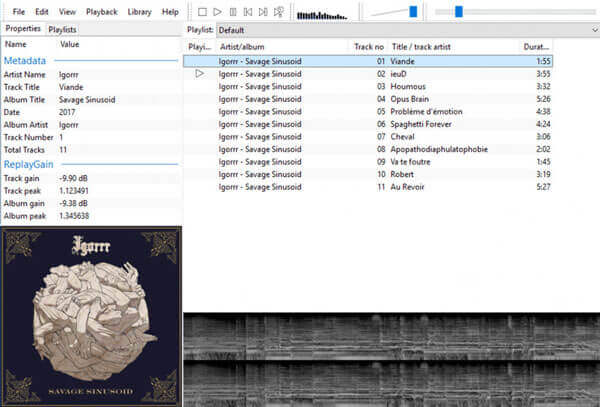The width and height of the screenshot is (600, 407).
Task: Click the volume slider handle
Action: [x=413, y=11]
